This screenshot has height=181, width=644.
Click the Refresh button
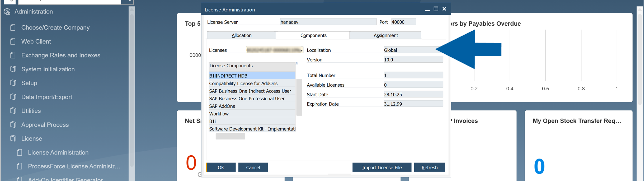click(430, 167)
